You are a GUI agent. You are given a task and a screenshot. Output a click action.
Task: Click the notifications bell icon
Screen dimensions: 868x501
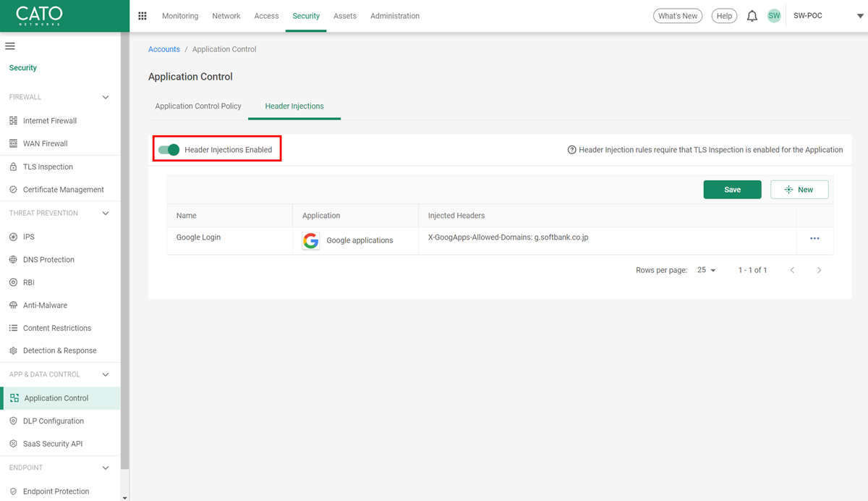(x=752, y=16)
